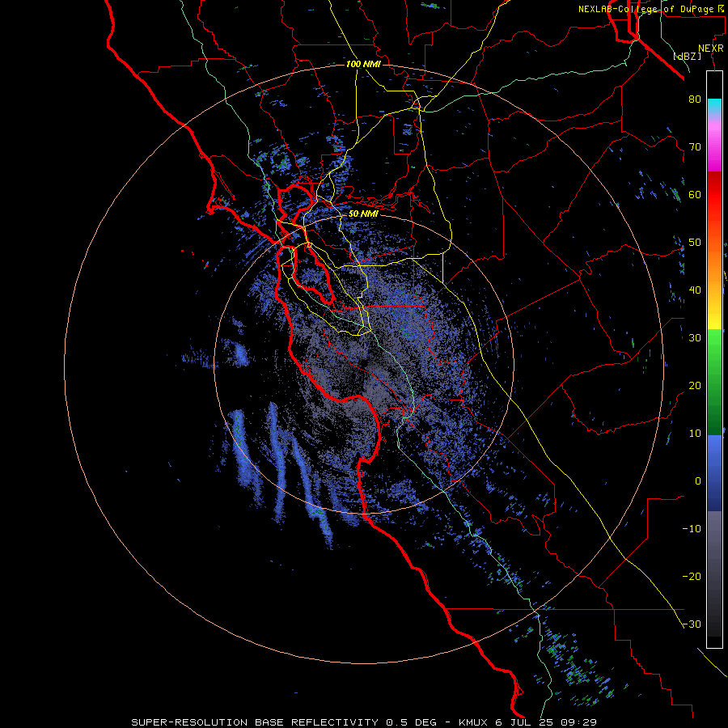
Task: Click the "80" value on the dBZ scale
Action: point(695,99)
